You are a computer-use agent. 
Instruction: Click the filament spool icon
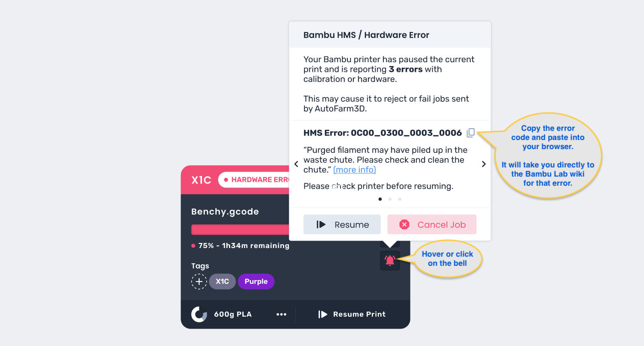tap(199, 314)
